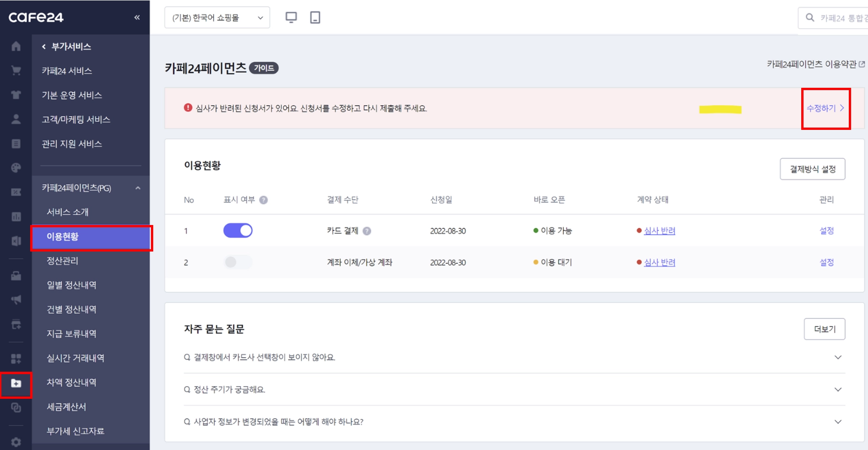Toggle display switch for 카드 결제 row

point(238,230)
